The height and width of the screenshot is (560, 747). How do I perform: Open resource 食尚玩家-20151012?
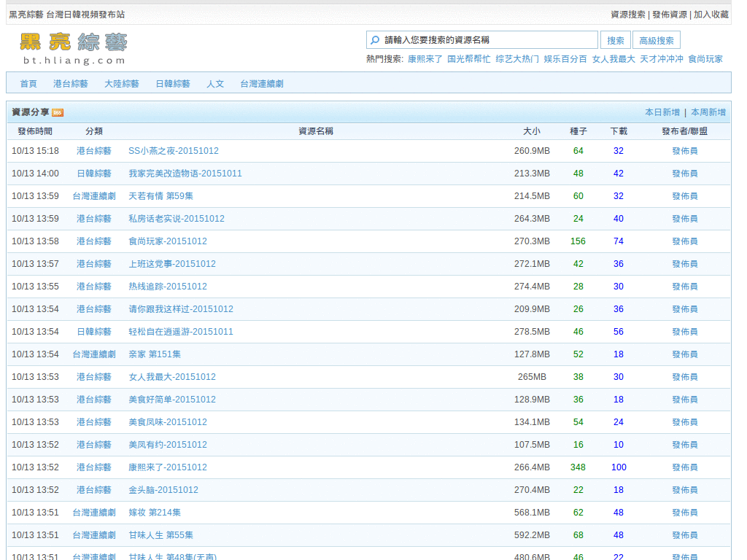coord(168,241)
